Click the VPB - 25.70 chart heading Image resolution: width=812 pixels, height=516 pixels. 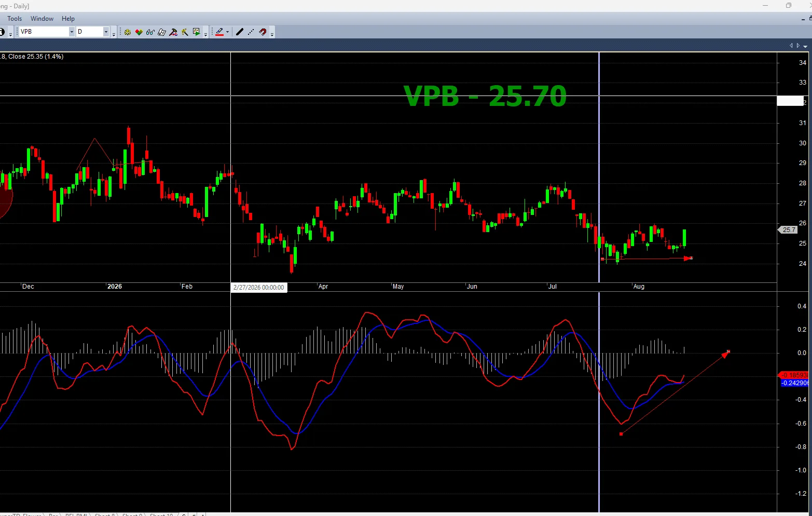tap(485, 96)
